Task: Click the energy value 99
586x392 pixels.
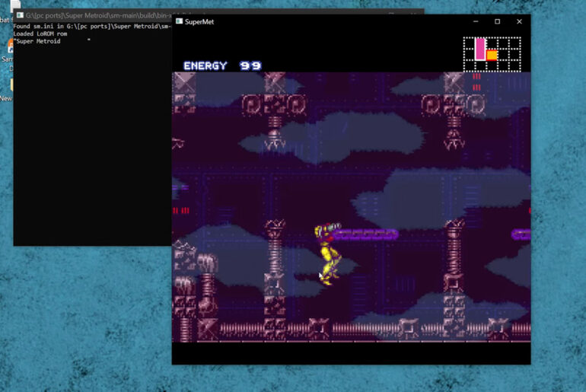Action: (250, 65)
